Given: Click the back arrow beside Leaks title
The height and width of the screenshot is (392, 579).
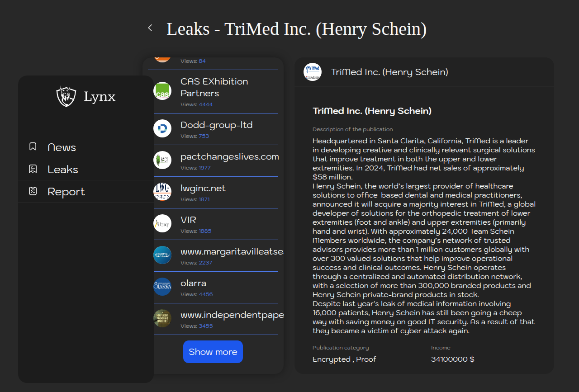Looking at the screenshot, I should (150, 28).
